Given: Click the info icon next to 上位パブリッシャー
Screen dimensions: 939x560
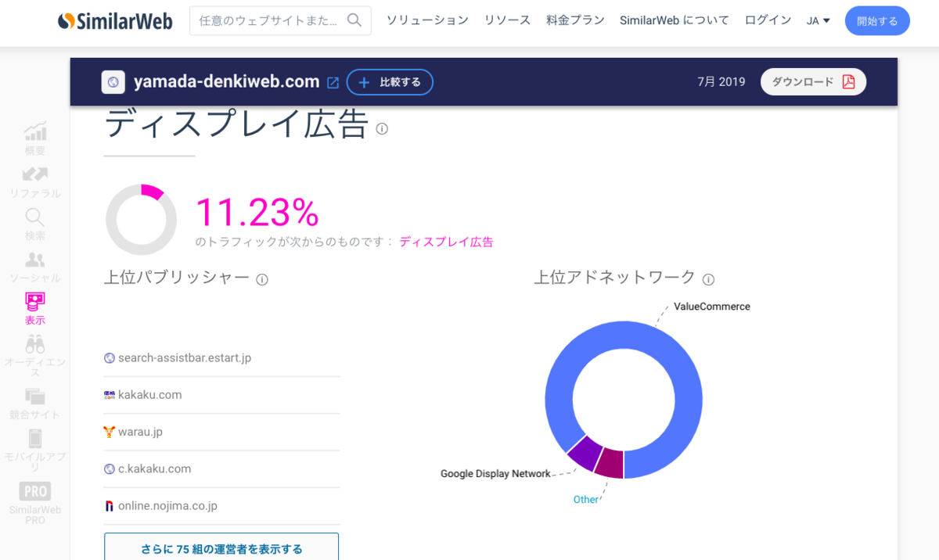Looking at the screenshot, I should click(x=263, y=278).
